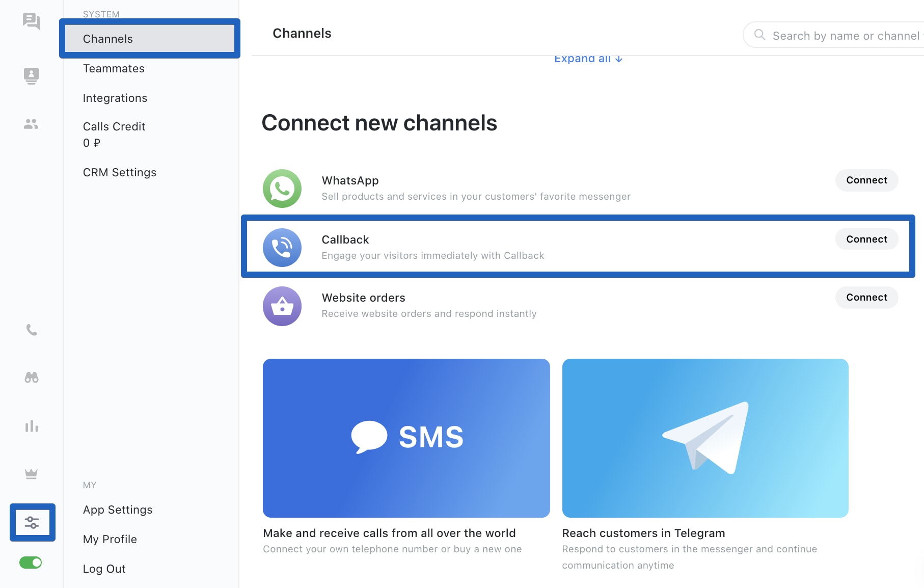
Task: View analytics via the bar chart icon
Action: pos(32,426)
